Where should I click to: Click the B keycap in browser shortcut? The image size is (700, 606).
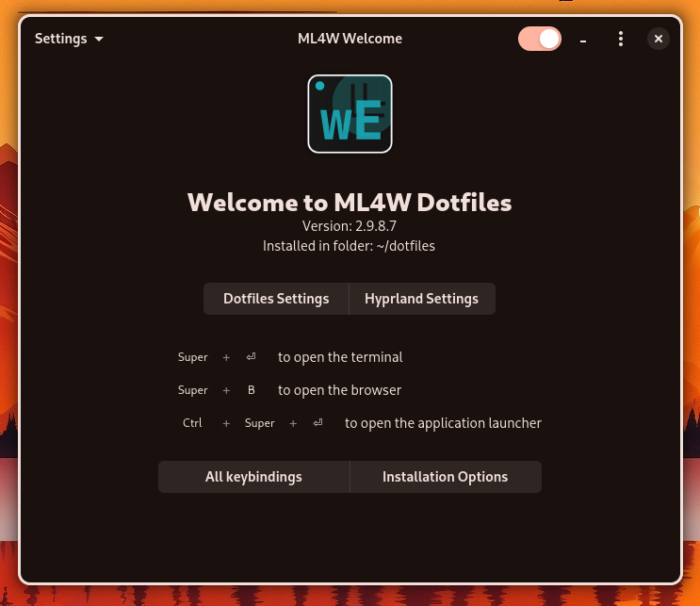[252, 390]
